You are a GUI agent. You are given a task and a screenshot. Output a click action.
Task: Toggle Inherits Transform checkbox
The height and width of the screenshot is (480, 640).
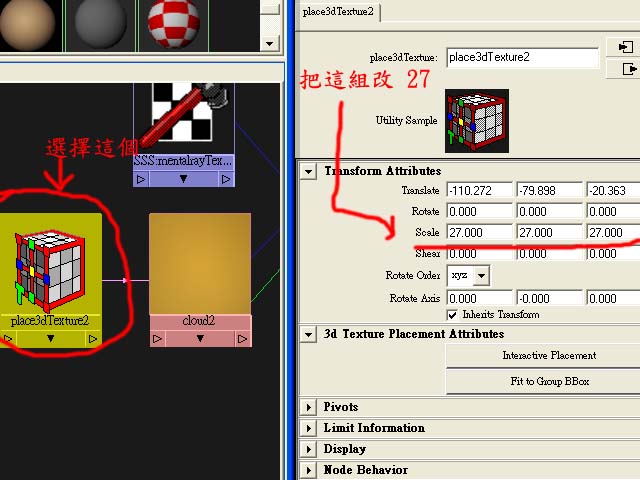click(x=452, y=315)
